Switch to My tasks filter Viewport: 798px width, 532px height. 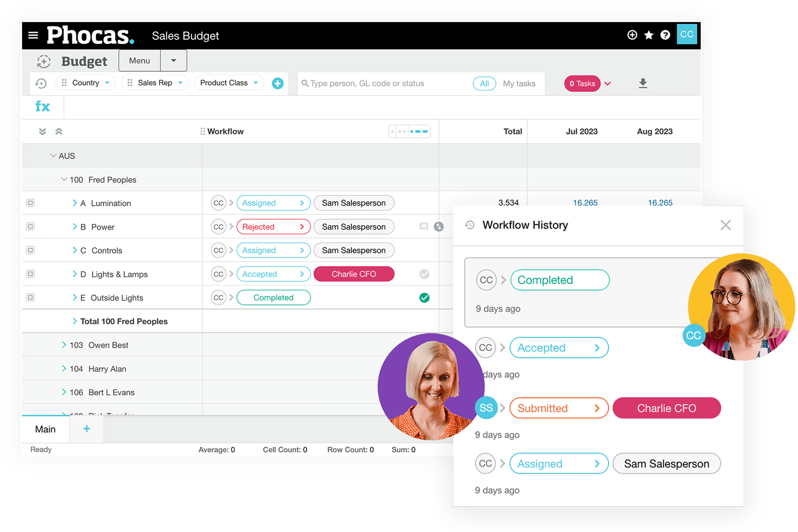pyautogui.click(x=519, y=83)
